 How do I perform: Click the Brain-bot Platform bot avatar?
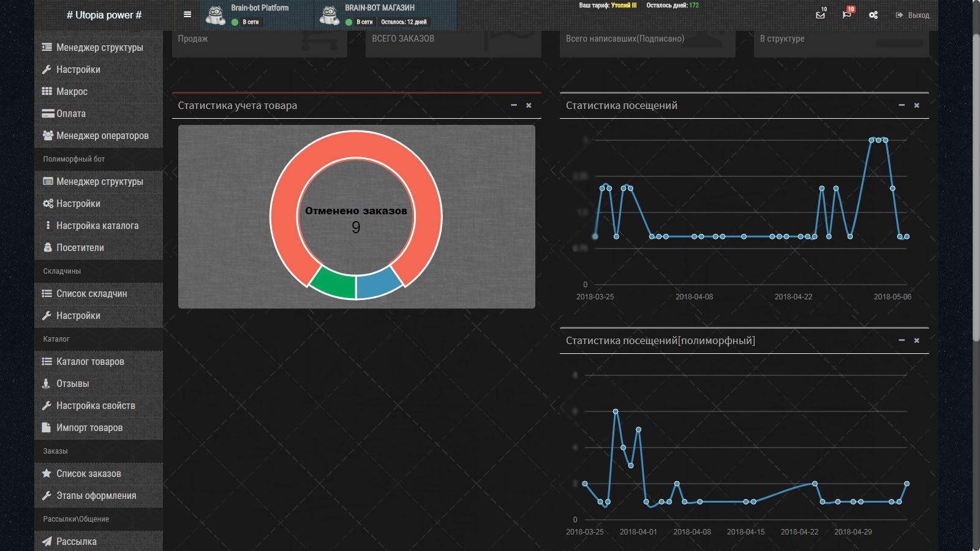click(x=215, y=15)
